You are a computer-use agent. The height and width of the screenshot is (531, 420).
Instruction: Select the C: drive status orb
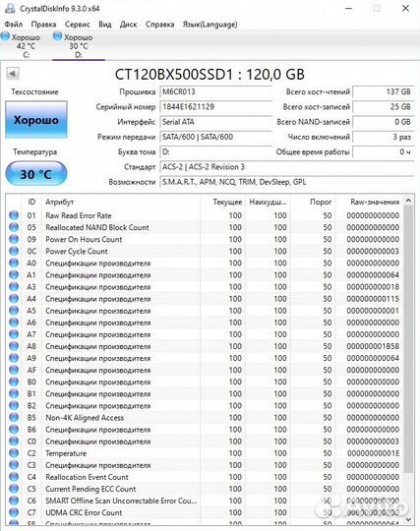[x=5, y=36]
